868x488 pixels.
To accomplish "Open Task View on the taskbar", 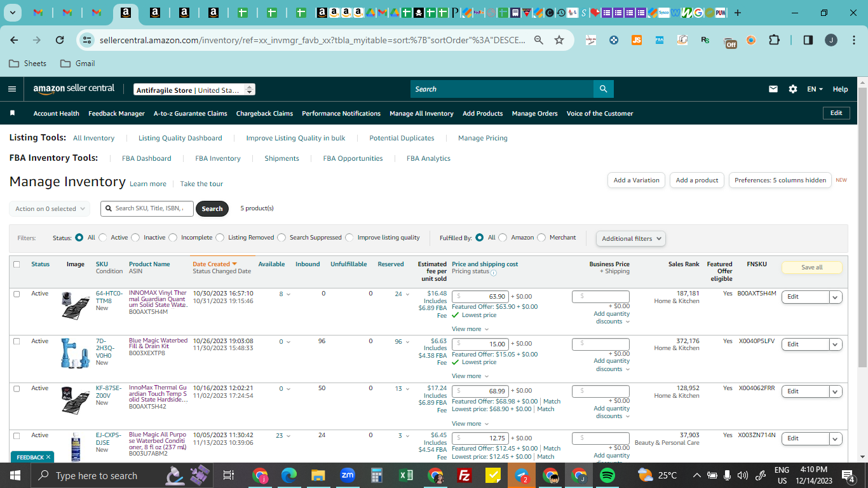I will (229, 475).
